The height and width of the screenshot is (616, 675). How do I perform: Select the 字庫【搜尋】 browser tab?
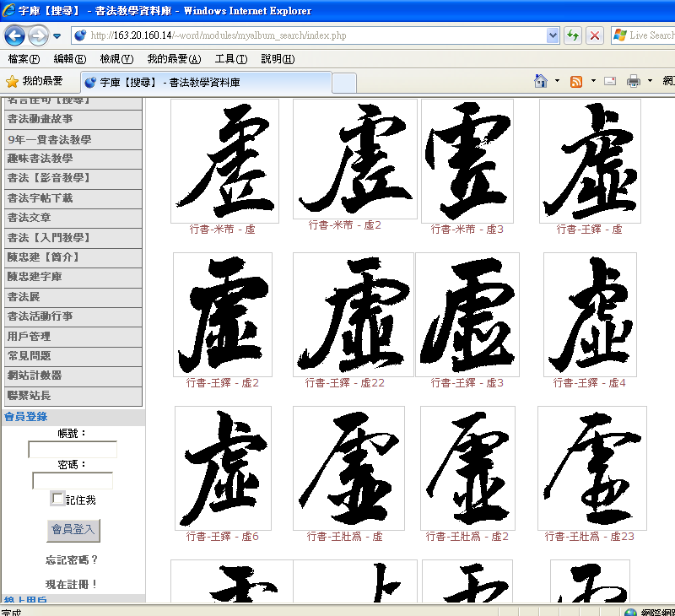point(206,82)
